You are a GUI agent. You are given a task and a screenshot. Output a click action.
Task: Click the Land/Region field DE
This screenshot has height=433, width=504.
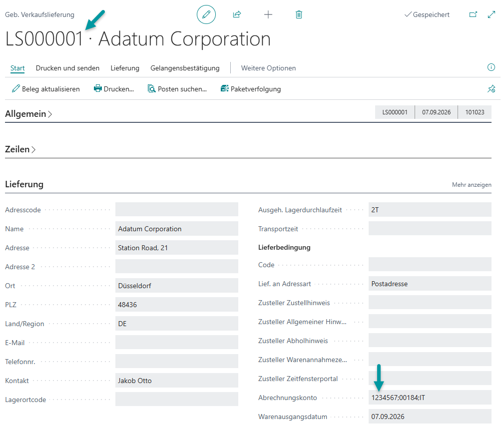click(177, 324)
